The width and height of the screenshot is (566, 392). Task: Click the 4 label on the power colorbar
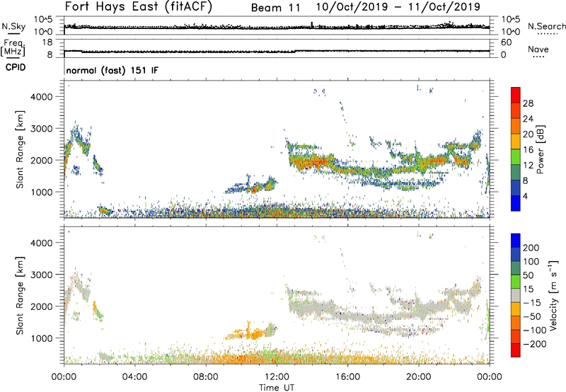point(526,196)
